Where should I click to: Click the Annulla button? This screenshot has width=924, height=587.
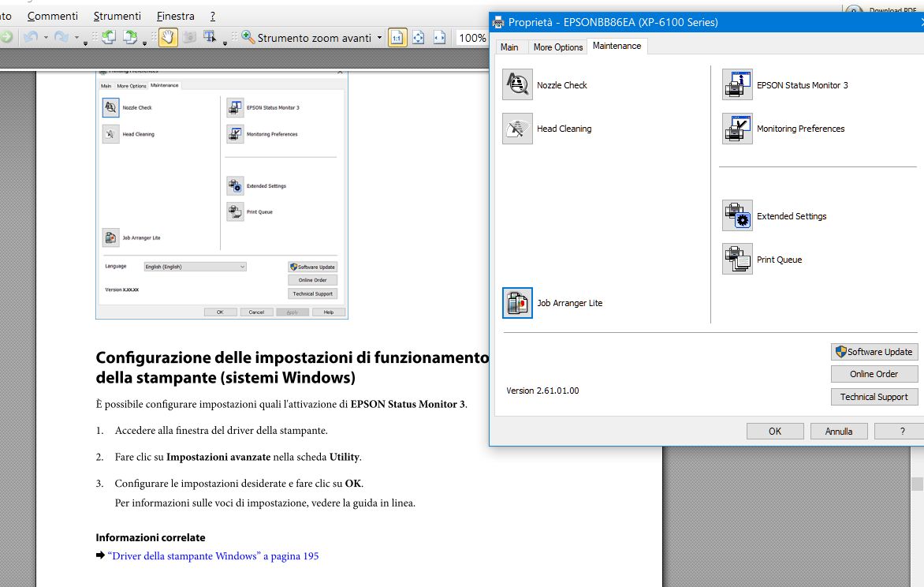839,432
